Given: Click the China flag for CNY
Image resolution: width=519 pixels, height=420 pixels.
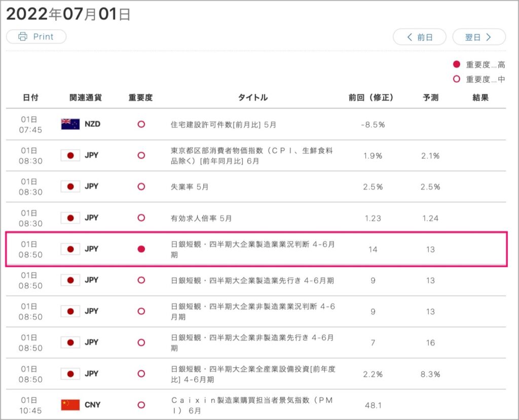Looking at the screenshot, I should pos(70,405).
